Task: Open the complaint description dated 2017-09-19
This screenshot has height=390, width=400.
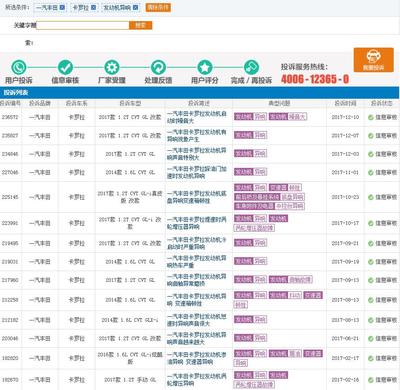Action: coord(197,262)
